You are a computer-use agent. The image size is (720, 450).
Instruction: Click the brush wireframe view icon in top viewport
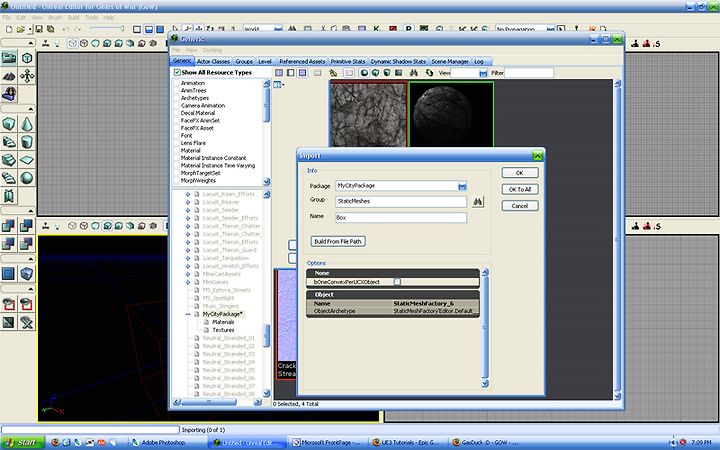click(72, 44)
